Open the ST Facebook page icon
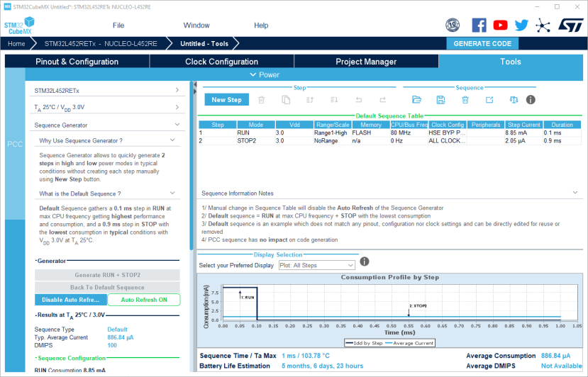 coord(479,25)
